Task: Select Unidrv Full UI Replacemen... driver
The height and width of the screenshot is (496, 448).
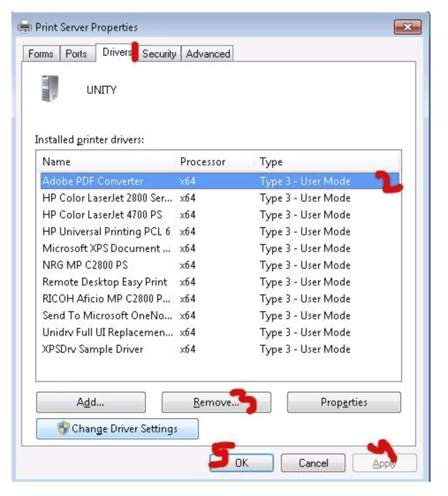Action: coord(220,332)
